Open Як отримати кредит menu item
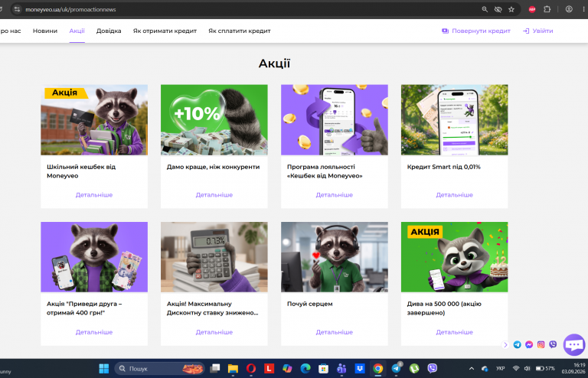 tap(165, 31)
